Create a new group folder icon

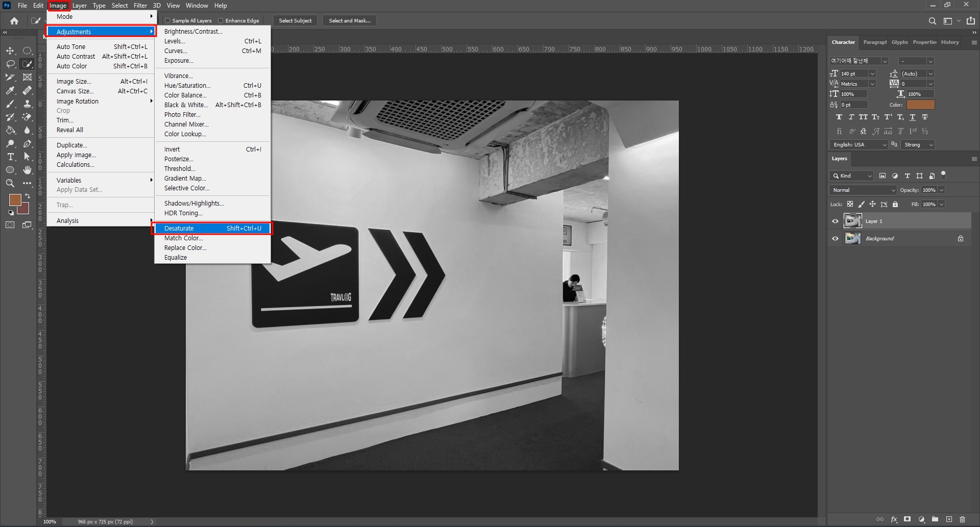(x=935, y=519)
